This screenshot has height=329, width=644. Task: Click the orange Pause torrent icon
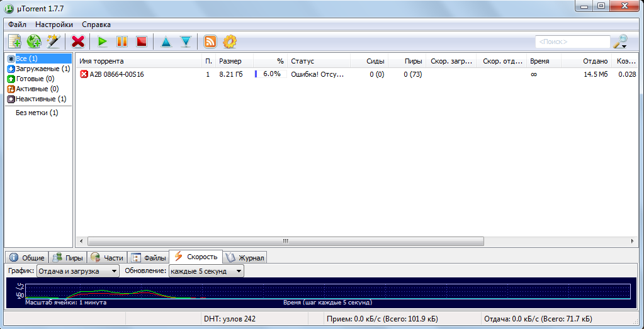click(122, 42)
